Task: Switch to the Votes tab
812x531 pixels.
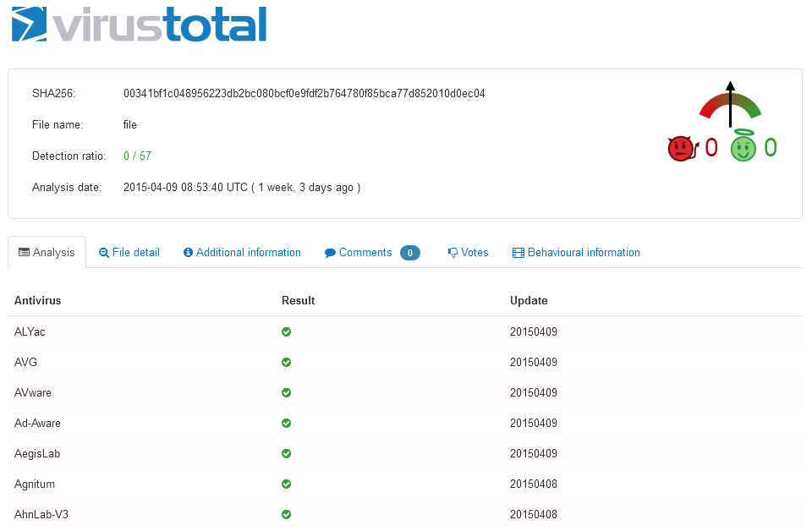Action: pos(468,252)
